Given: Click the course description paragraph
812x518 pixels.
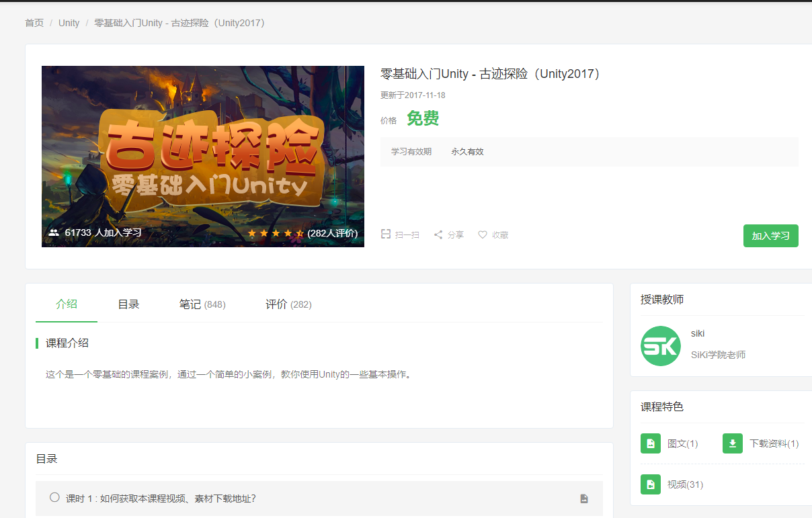Looking at the screenshot, I should [x=228, y=374].
